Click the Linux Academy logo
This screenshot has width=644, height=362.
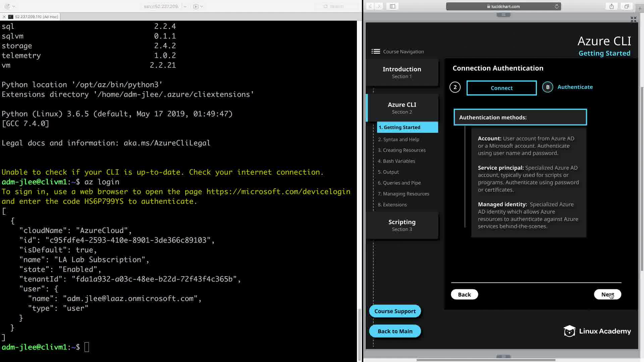coord(597,331)
